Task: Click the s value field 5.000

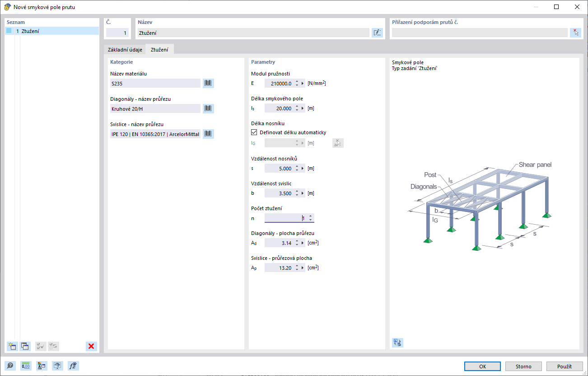Action: coord(279,169)
